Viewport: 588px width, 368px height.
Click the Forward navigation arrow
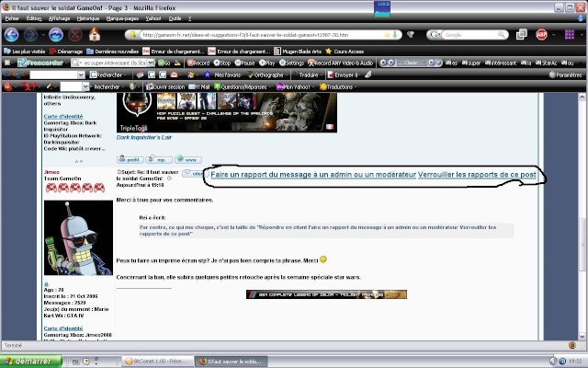tap(30, 35)
